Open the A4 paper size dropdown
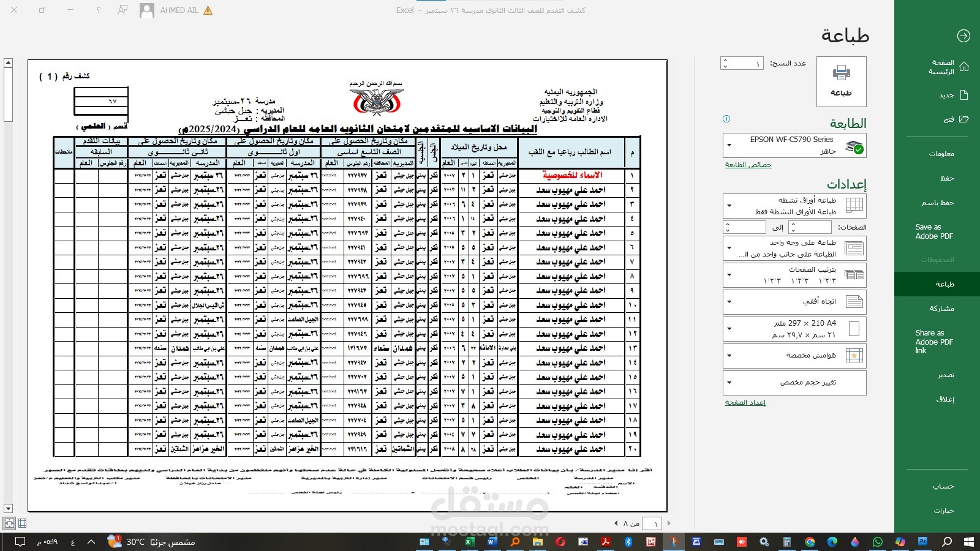980x551 pixels. 794,329
